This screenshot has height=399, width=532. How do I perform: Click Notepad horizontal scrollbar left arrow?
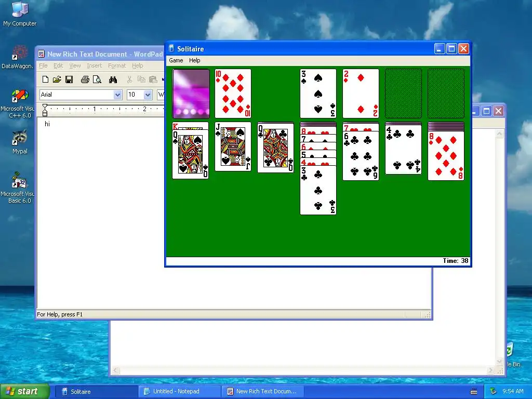115,370
